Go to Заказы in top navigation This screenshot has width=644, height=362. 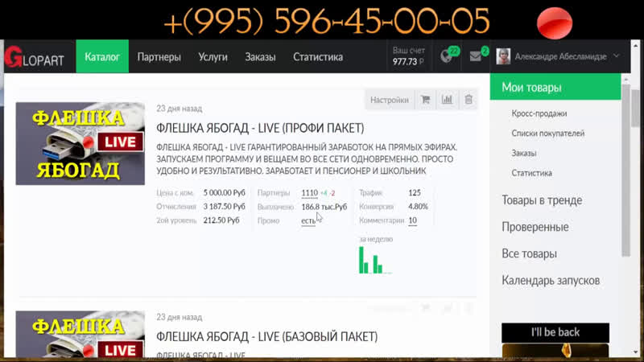[x=260, y=57]
